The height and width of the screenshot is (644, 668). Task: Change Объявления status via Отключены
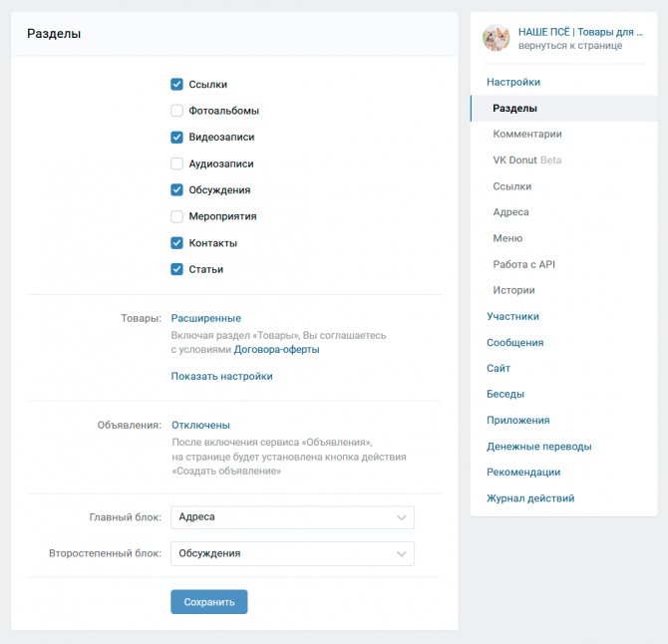200,425
